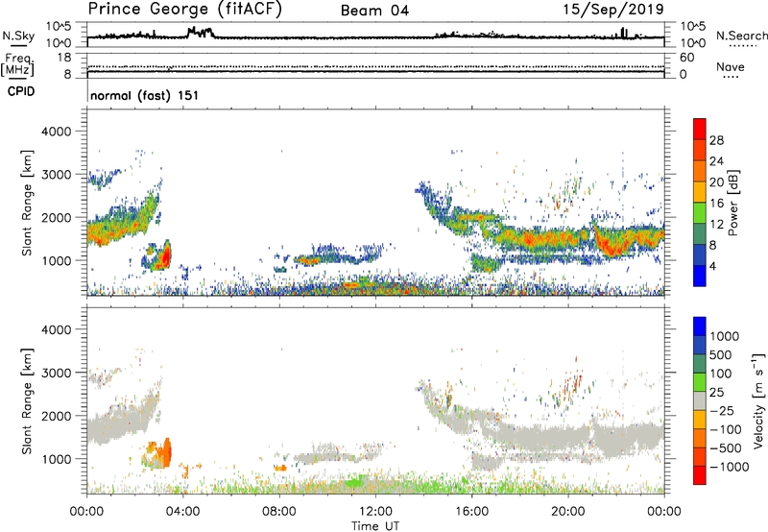The height and width of the screenshot is (532, 768).
Task: Click the date '15/Sep/2019'
Action: pyautogui.click(x=613, y=9)
